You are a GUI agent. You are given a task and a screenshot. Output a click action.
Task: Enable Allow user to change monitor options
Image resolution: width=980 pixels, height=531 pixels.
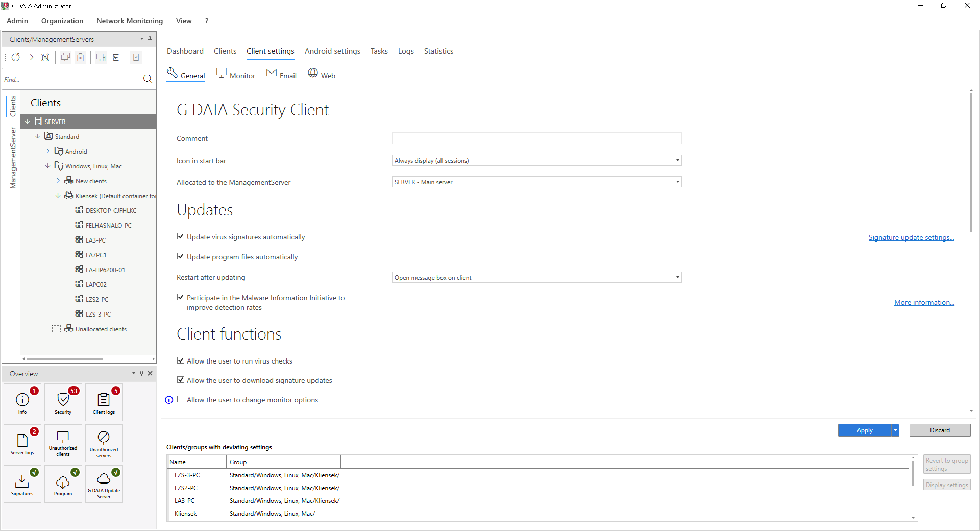[181, 399]
